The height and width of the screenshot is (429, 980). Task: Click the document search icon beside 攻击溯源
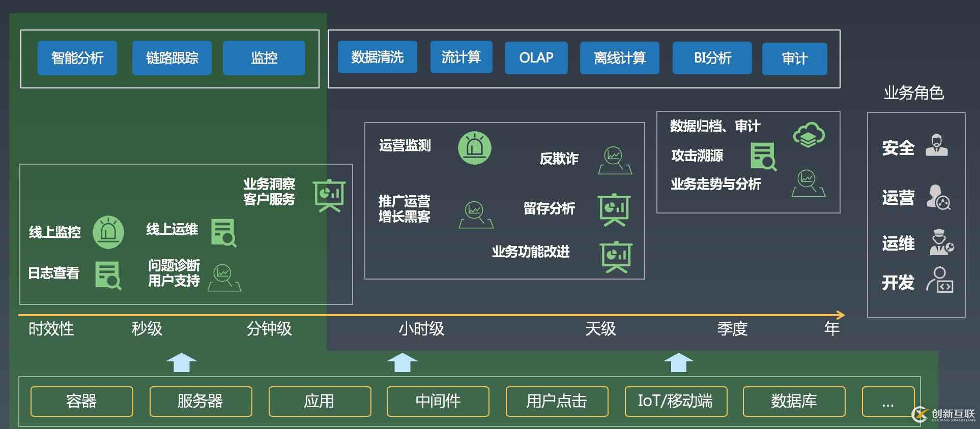(x=764, y=156)
